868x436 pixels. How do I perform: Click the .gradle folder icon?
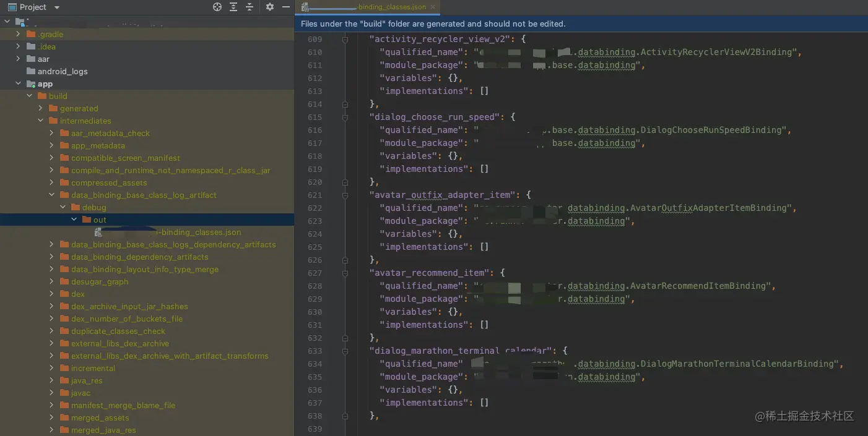[31, 34]
